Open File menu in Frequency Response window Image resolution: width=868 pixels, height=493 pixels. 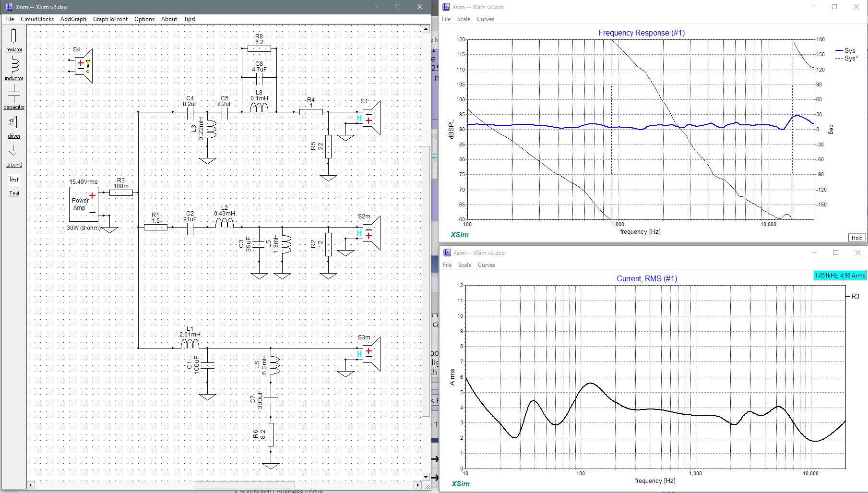(x=446, y=19)
